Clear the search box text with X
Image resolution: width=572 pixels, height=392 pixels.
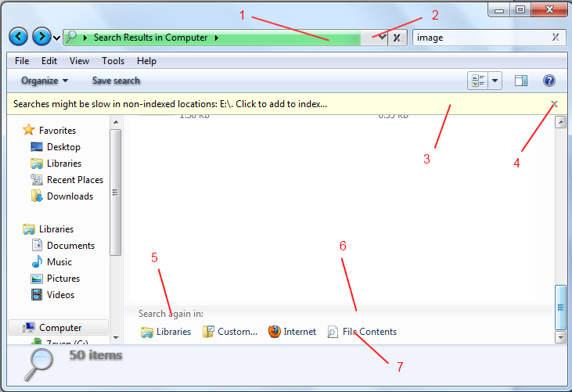click(x=556, y=37)
